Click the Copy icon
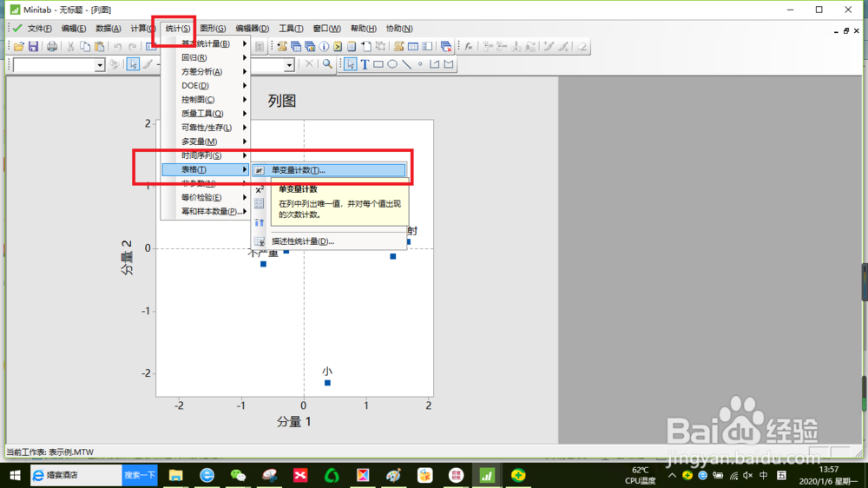Viewport: 868px width, 488px height. 85,47
